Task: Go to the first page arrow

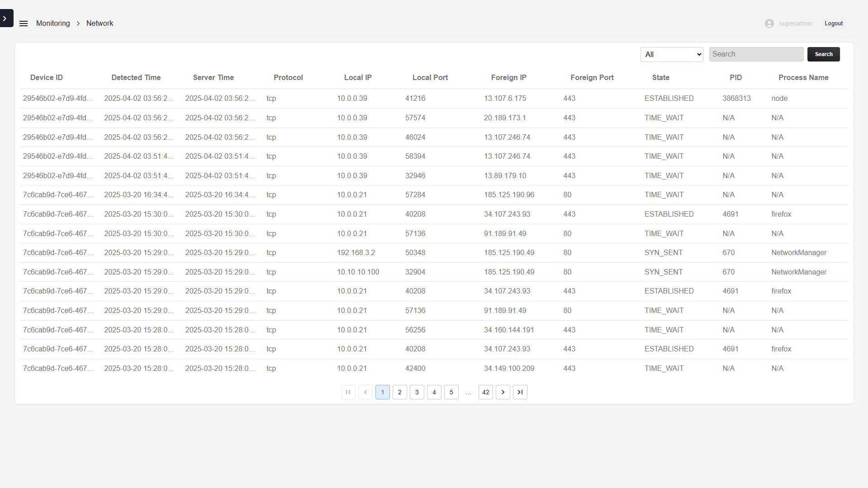Action: click(348, 392)
